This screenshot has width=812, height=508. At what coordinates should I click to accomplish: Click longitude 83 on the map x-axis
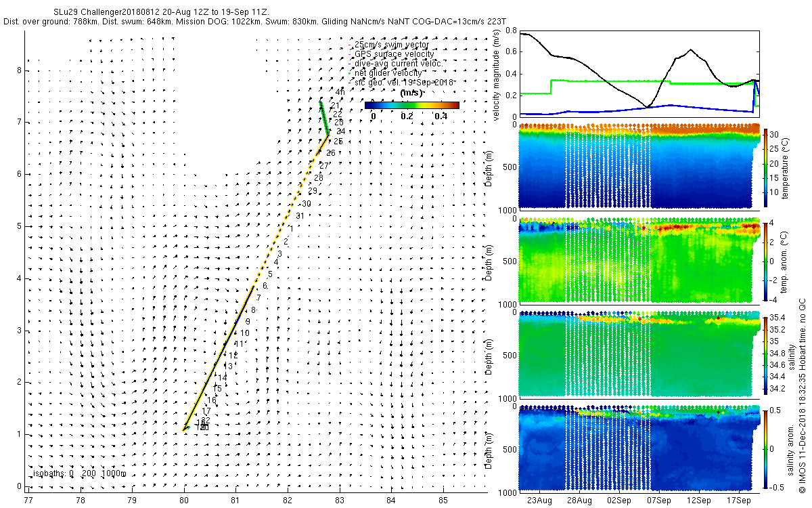pyautogui.click(x=340, y=500)
